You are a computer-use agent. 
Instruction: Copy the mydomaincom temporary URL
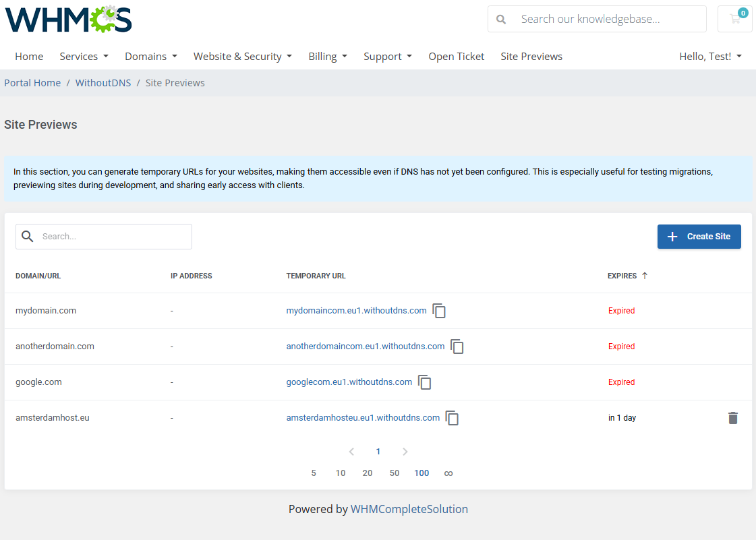(x=439, y=311)
